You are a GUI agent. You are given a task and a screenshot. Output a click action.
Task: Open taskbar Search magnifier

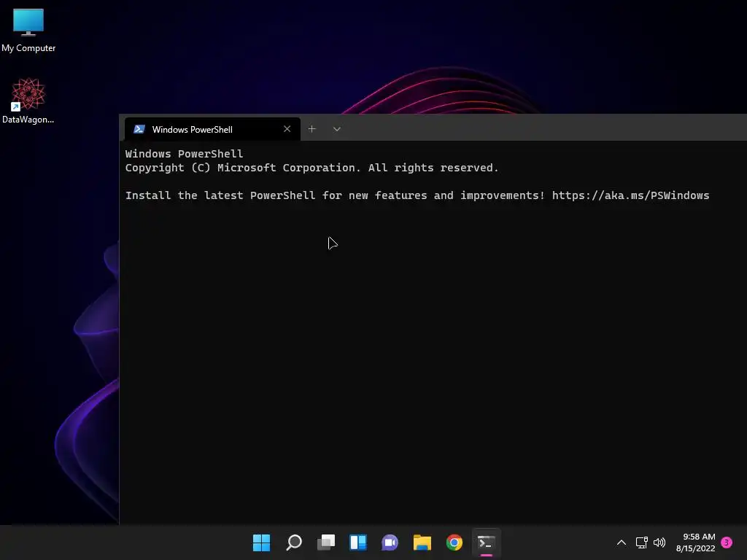tap(294, 542)
